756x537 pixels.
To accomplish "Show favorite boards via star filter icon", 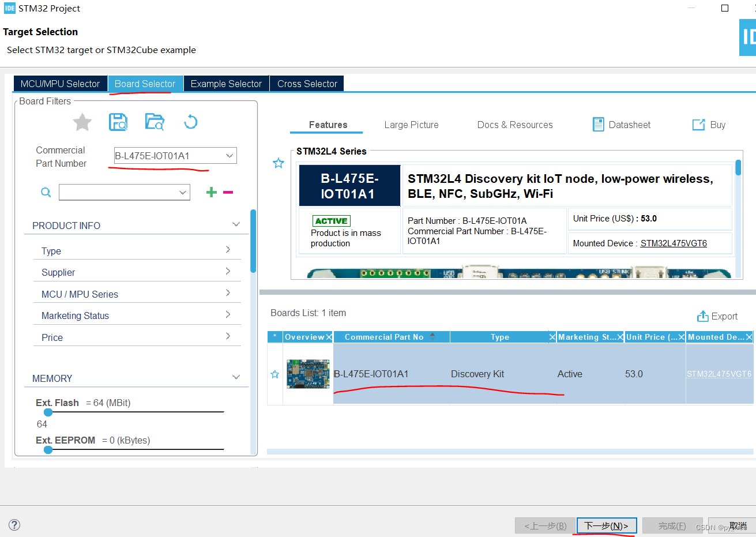I will click(x=82, y=122).
